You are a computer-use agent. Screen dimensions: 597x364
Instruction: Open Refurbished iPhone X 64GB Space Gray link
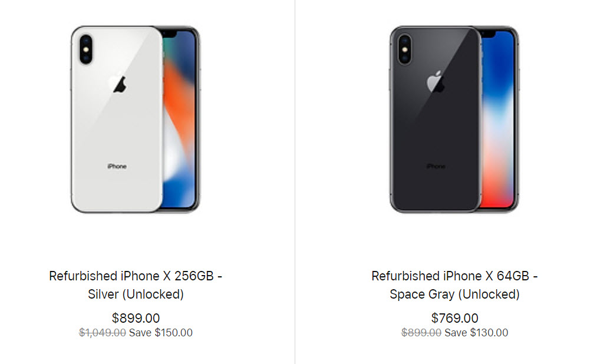(x=454, y=284)
